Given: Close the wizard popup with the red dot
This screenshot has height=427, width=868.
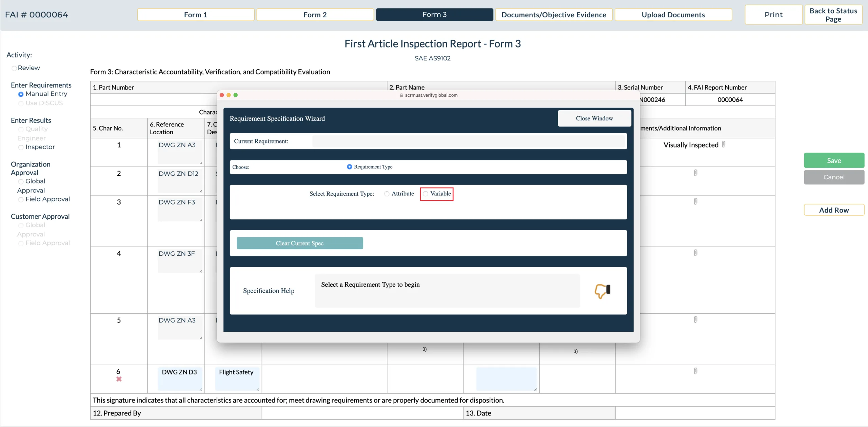Looking at the screenshot, I should click(x=222, y=95).
